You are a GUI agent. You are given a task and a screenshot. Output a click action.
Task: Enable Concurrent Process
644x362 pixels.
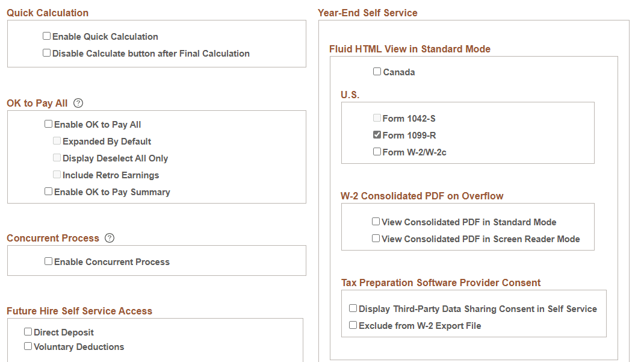48,261
